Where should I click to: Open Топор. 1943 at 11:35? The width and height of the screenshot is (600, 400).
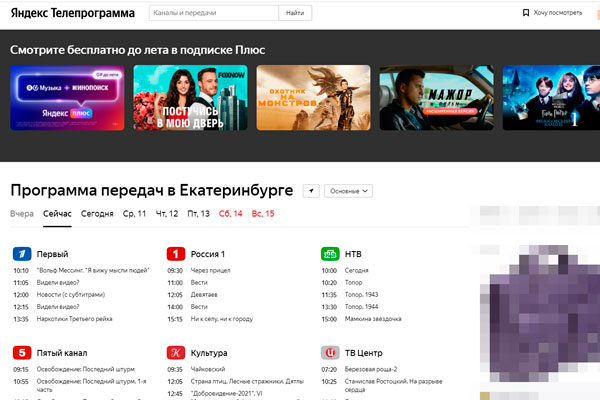[x=362, y=295]
